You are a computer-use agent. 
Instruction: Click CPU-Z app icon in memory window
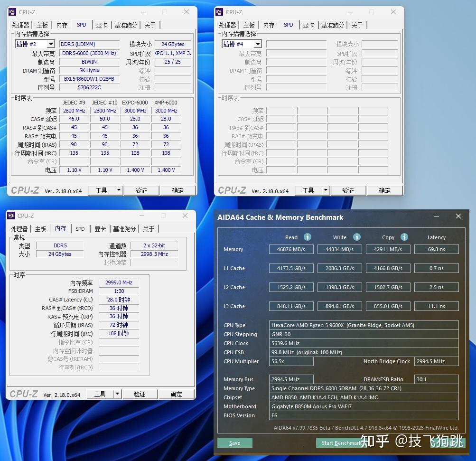point(11,216)
